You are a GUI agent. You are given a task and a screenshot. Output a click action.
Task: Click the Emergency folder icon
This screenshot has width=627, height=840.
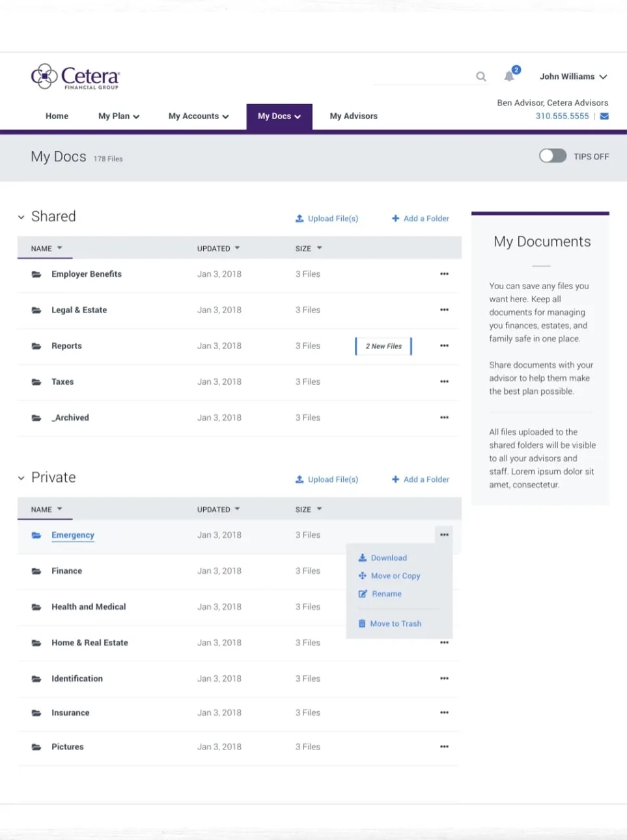[36, 535]
